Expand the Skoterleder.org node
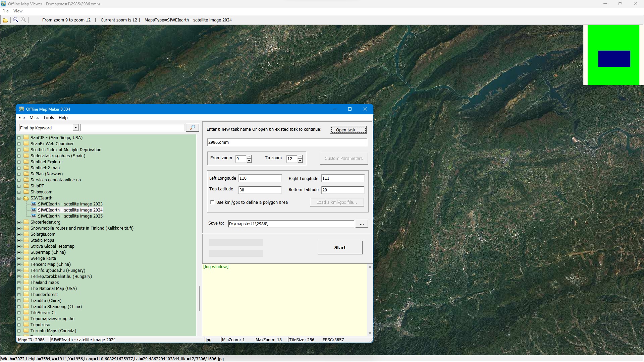Screen dimensions: 644x362 tap(19, 222)
